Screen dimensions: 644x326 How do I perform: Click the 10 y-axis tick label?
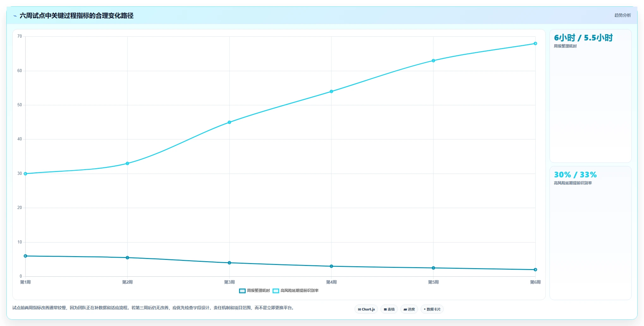(20, 242)
